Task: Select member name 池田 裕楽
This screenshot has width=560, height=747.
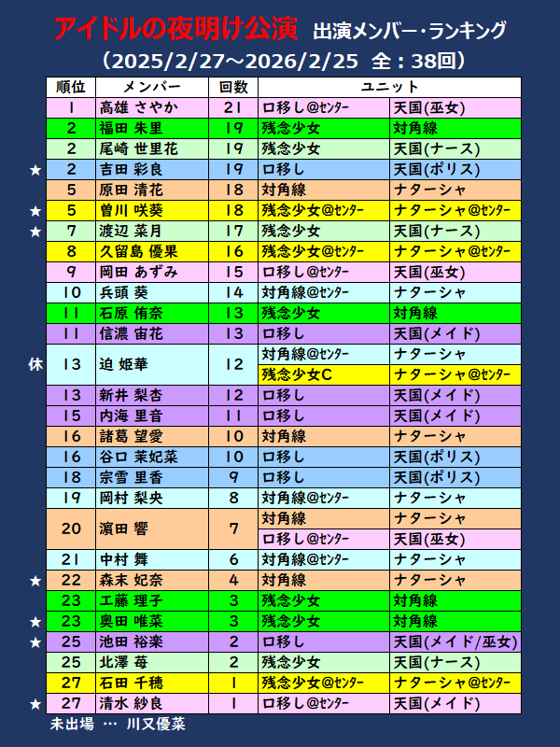Action: coord(131,641)
